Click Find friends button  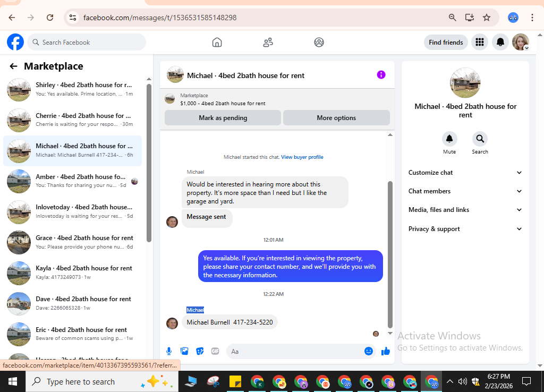[x=446, y=42]
